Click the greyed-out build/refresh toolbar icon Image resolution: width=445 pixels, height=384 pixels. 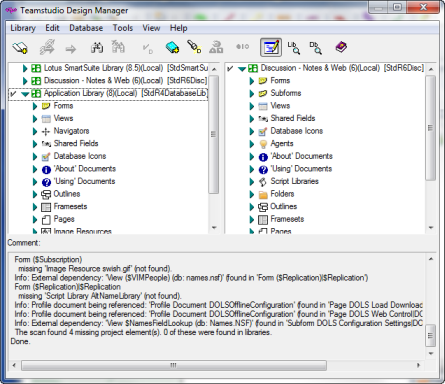pyautogui.click(x=47, y=47)
